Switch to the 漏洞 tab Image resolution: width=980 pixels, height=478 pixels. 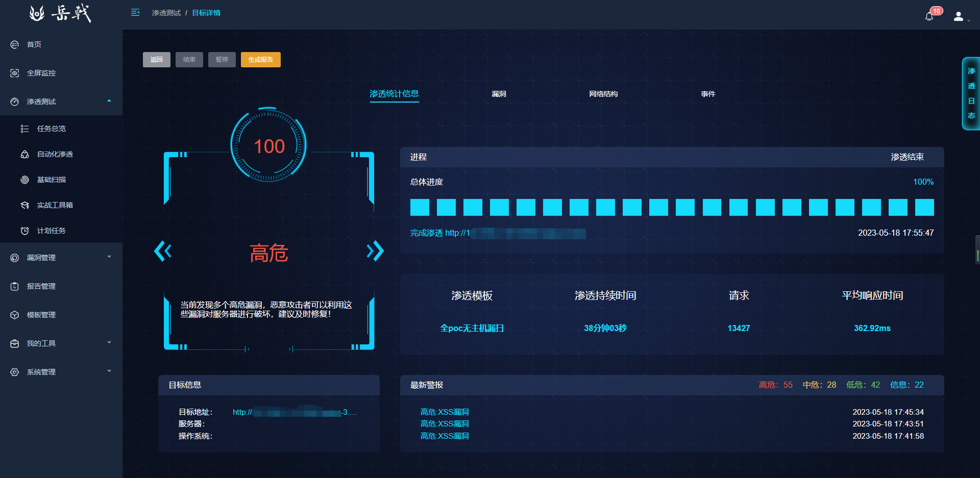(x=499, y=94)
